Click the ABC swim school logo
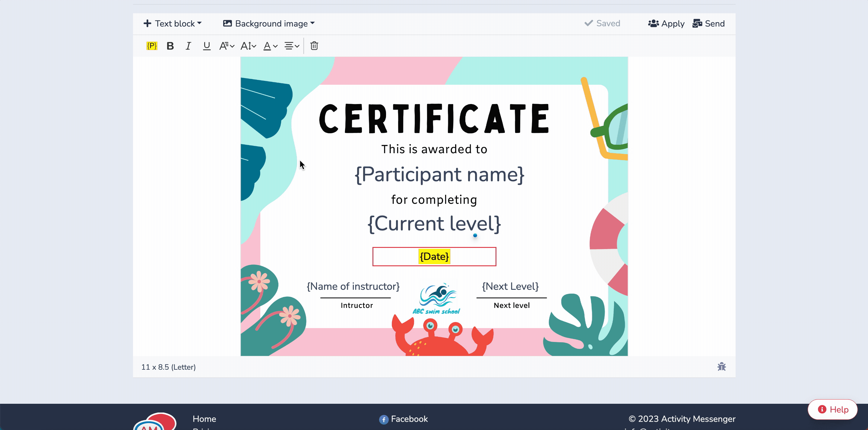This screenshot has height=430, width=868. point(436,299)
